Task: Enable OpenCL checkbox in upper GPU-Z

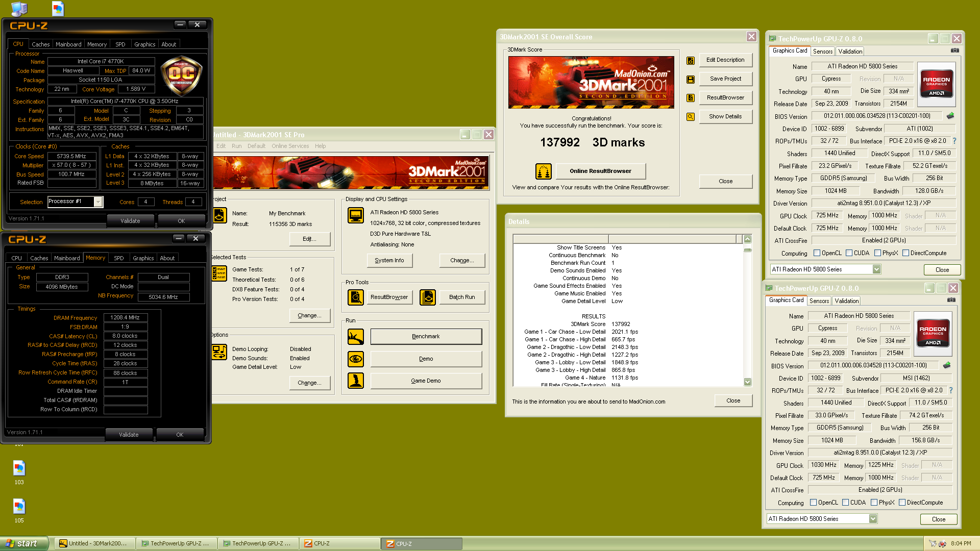Action: click(x=817, y=253)
